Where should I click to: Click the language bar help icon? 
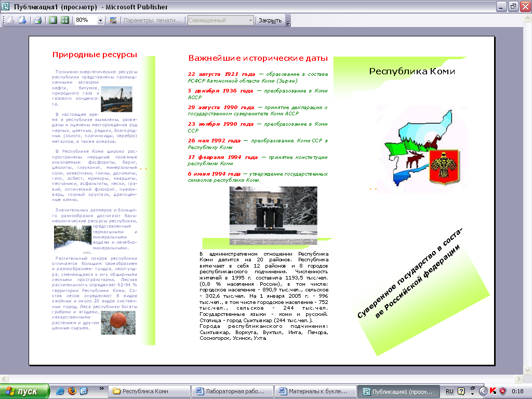pos(461,391)
